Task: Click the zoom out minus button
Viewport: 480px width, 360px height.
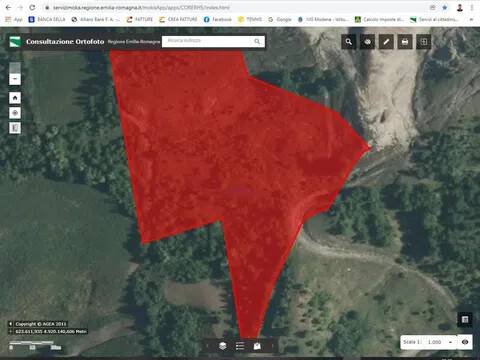Action: pos(15,79)
